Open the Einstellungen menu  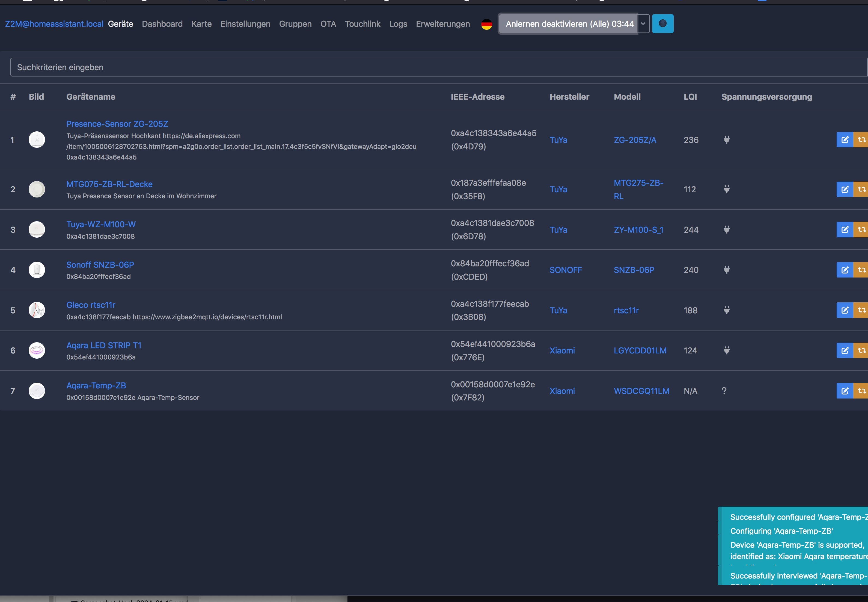[245, 24]
